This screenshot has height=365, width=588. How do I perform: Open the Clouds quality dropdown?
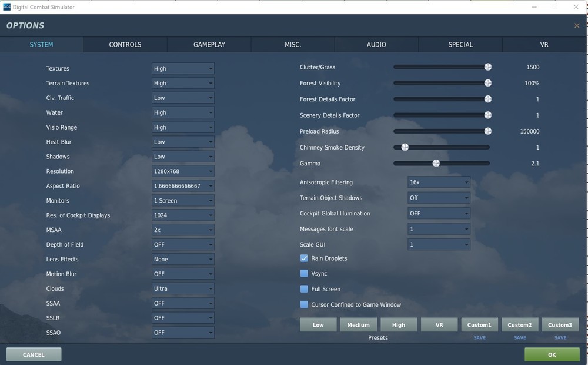182,288
